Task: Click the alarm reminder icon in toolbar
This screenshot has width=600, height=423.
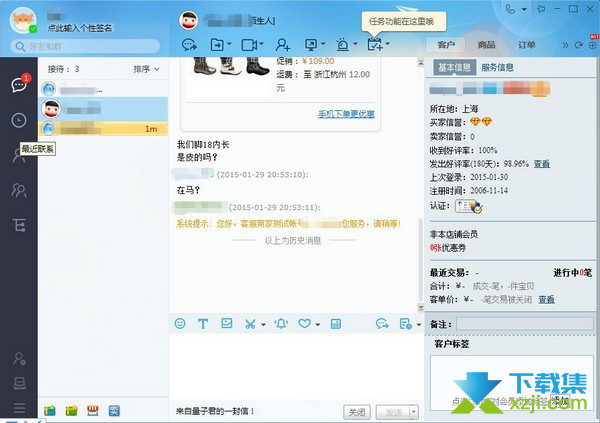Action: click(342, 45)
